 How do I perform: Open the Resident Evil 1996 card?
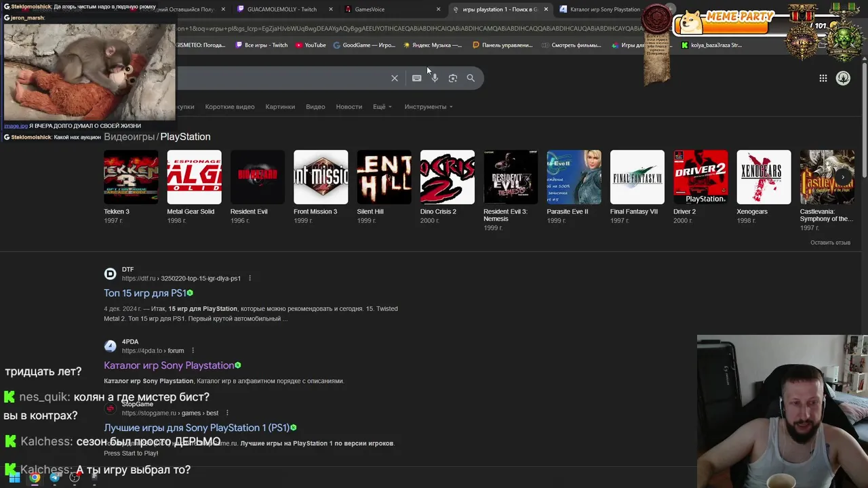pos(257,186)
